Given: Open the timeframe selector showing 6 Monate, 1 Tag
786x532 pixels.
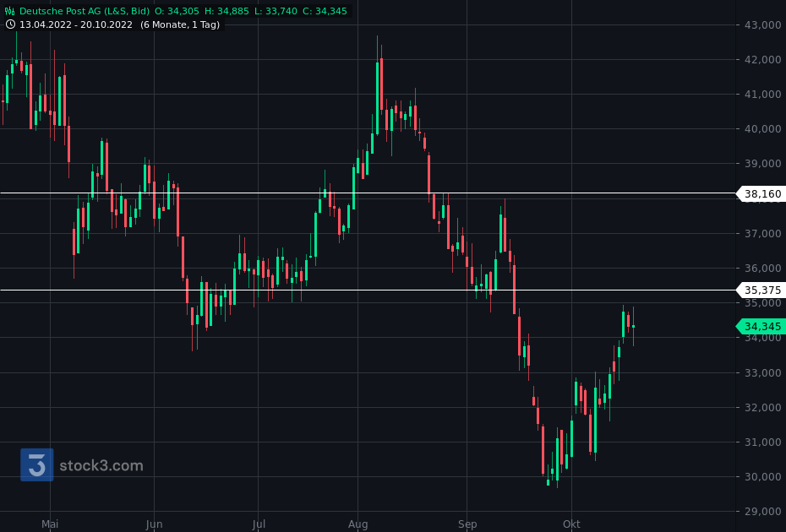Looking at the screenshot, I should click(x=179, y=24).
